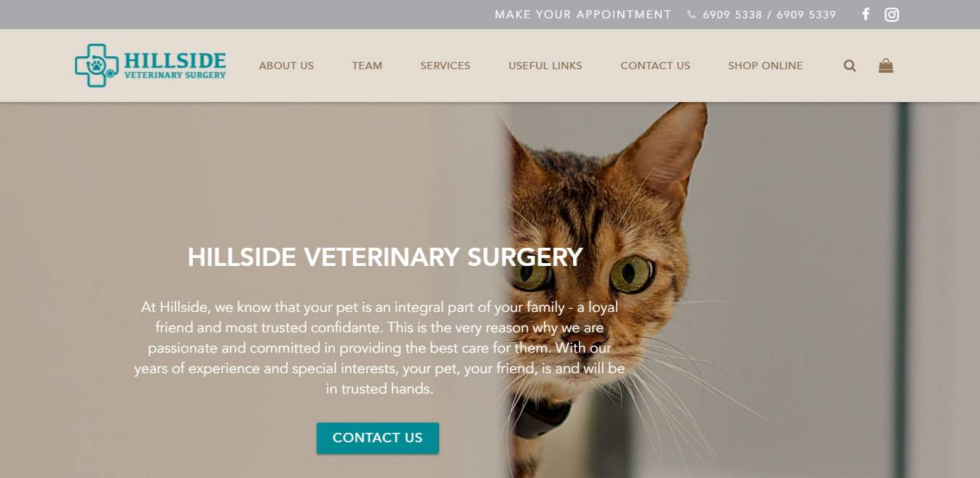
Task: Open Contact Us in the navbar
Action: click(655, 66)
